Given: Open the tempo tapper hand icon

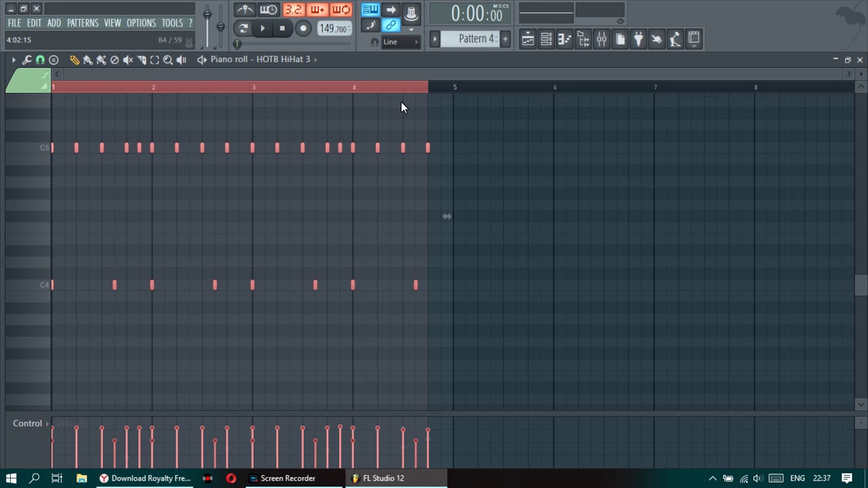Looking at the screenshot, I should (x=656, y=39).
